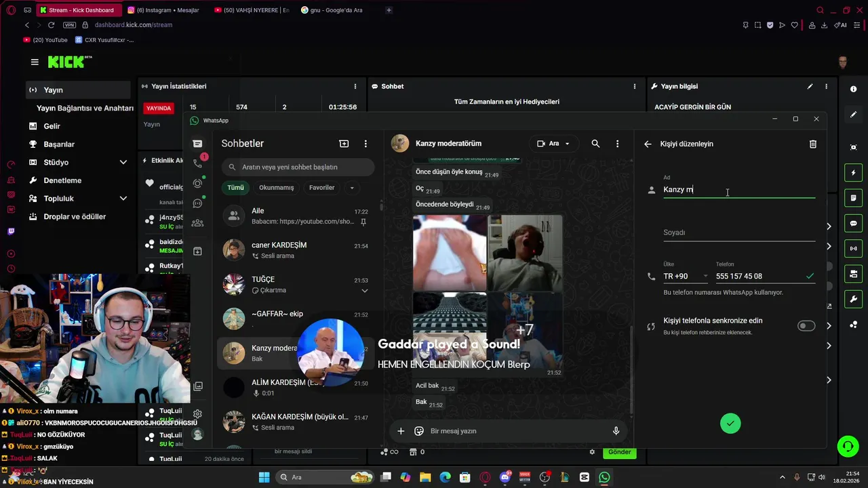Viewport: 868px width, 488px height.
Task: Open the +7 photo thumbnail
Action: click(525, 330)
